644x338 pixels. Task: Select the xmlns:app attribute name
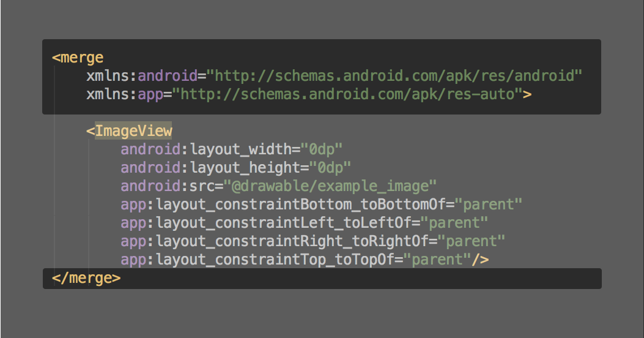125,94
